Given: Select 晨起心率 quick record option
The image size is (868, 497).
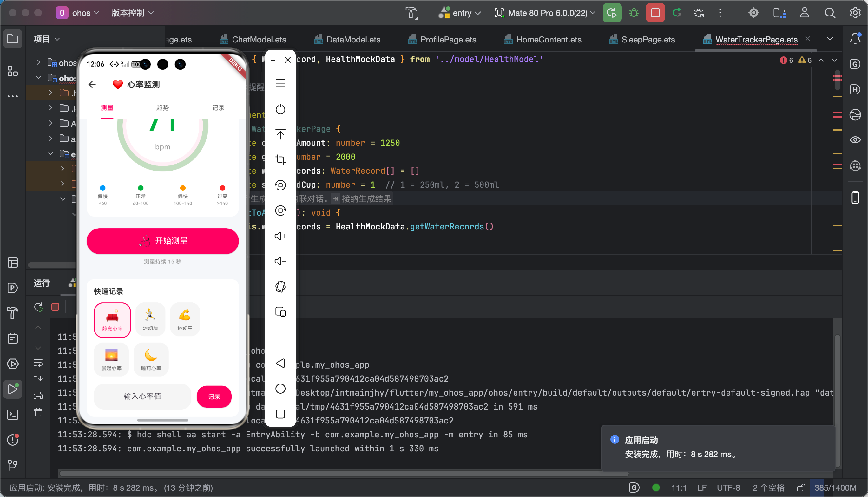Looking at the screenshot, I should tap(111, 360).
